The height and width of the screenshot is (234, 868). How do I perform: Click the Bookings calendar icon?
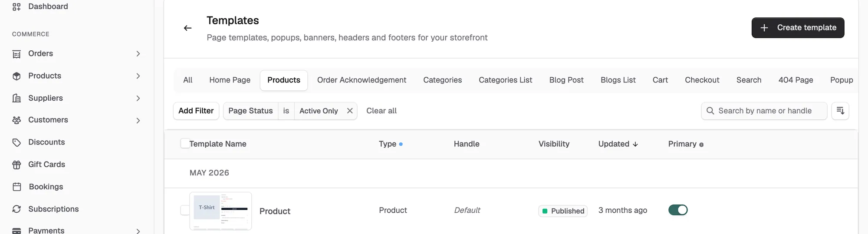coord(16,187)
